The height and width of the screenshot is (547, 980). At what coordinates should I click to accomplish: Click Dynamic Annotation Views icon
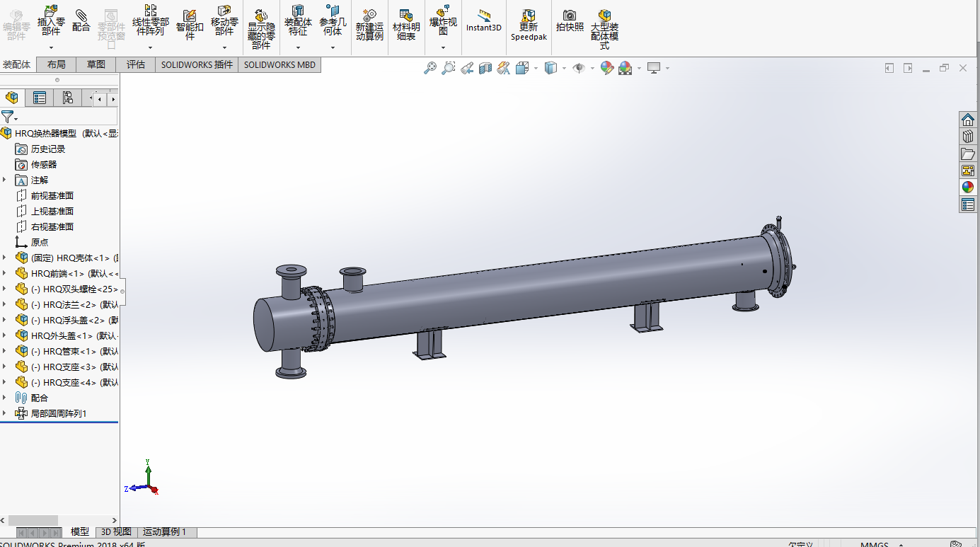pyautogui.click(x=504, y=68)
